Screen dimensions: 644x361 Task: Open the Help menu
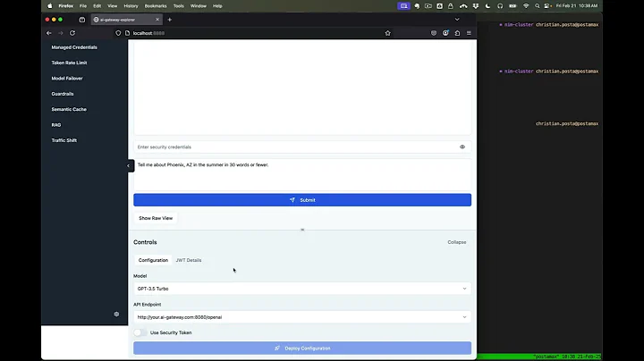click(217, 6)
